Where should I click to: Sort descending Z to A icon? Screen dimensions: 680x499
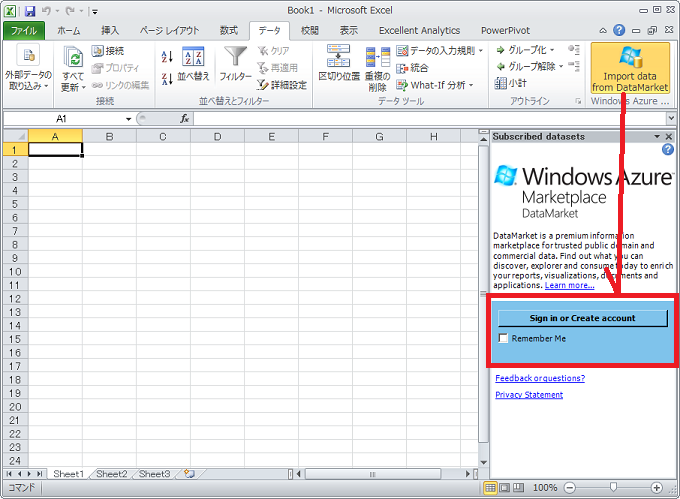167,79
